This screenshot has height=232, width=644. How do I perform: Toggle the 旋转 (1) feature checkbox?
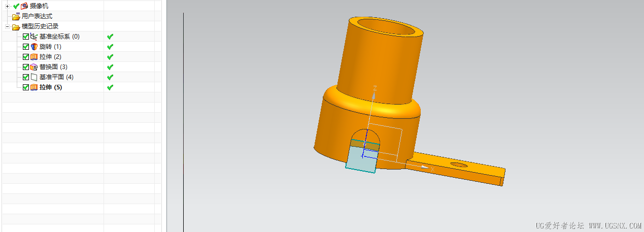pos(26,47)
